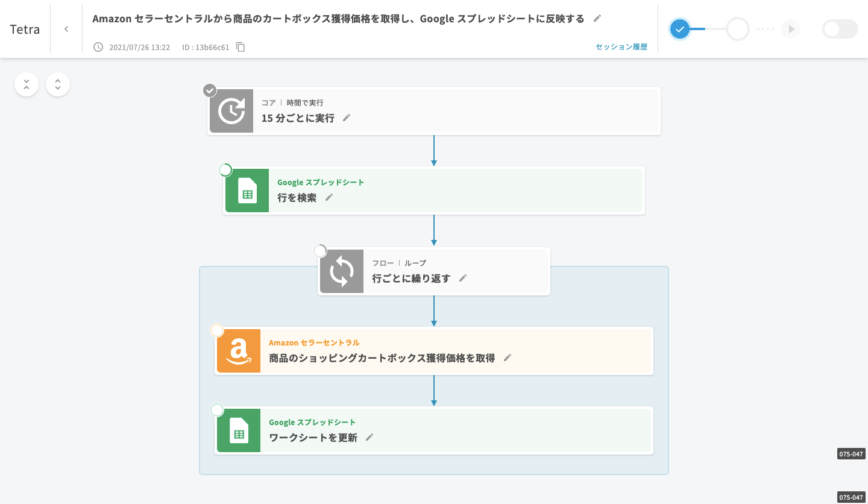Click the フロー | ループ label
The image size is (868, 504).
[399, 263]
